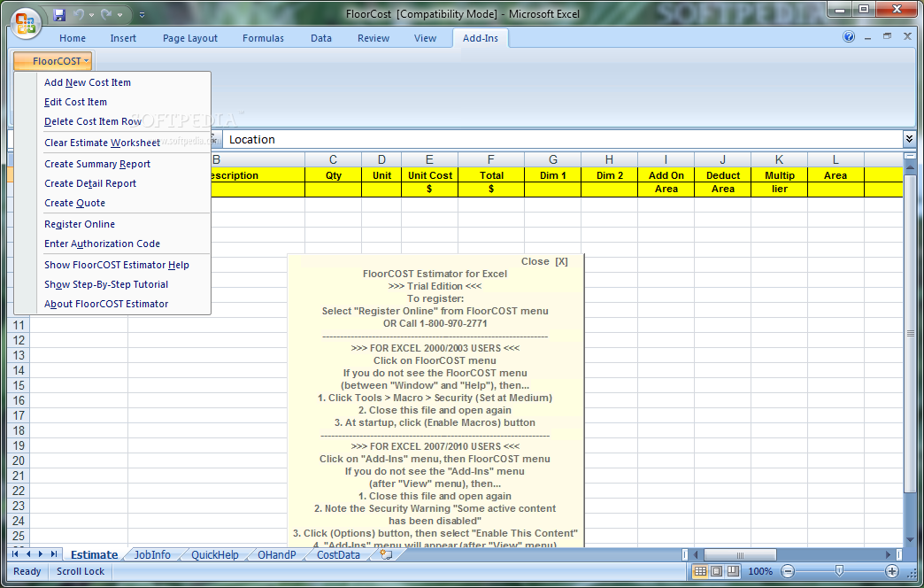Switch to the Data ribbon tab

point(321,38)
